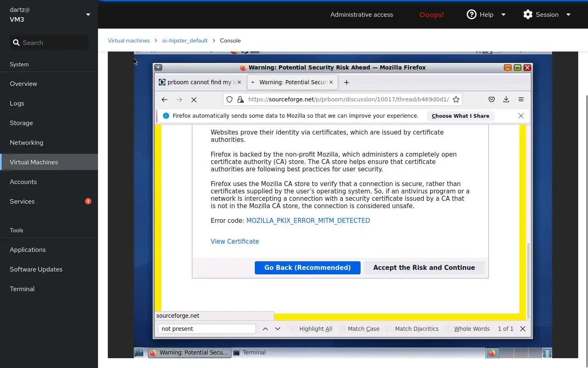Click the padlock warning icon in address bar
Viewport: 588px width, 368px height.
(x=241, y=99)
